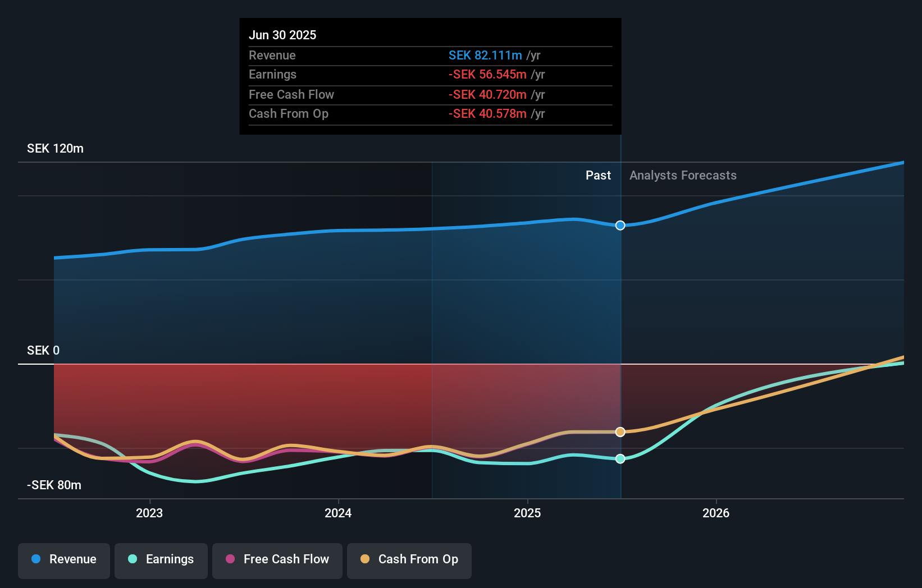Viewport: 922px width, 588px height.
Task: Click the SEK 120m axis label
Action: coord(55,149)
